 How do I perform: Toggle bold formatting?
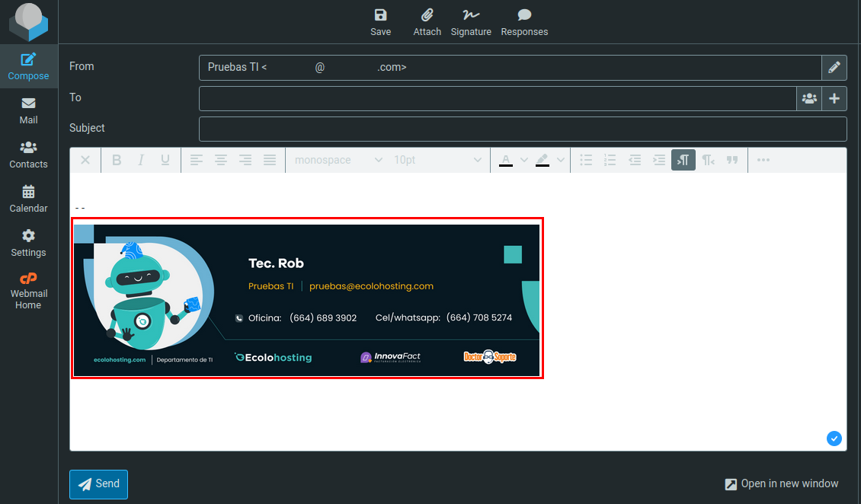(117, 160)
